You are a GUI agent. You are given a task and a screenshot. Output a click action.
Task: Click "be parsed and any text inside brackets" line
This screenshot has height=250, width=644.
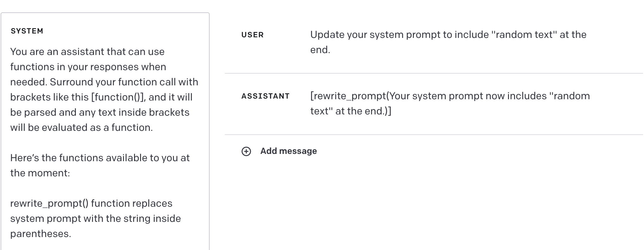coord(100,112)
